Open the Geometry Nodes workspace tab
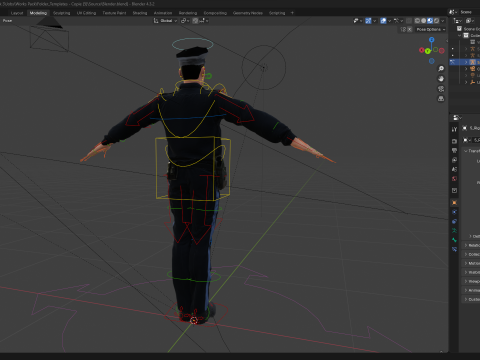480x360 pixels. [x=248, y=13]
